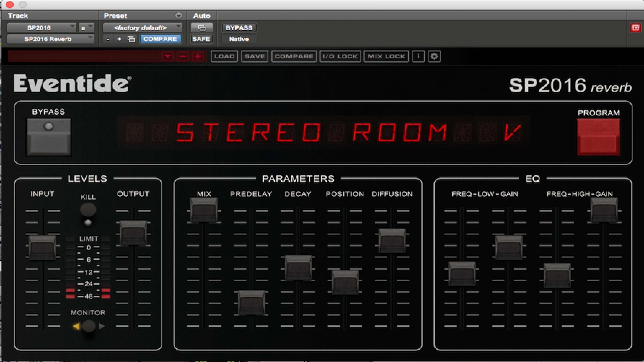
Task: Click the I/O LOCK icon button
Action: tap(340, 56)
